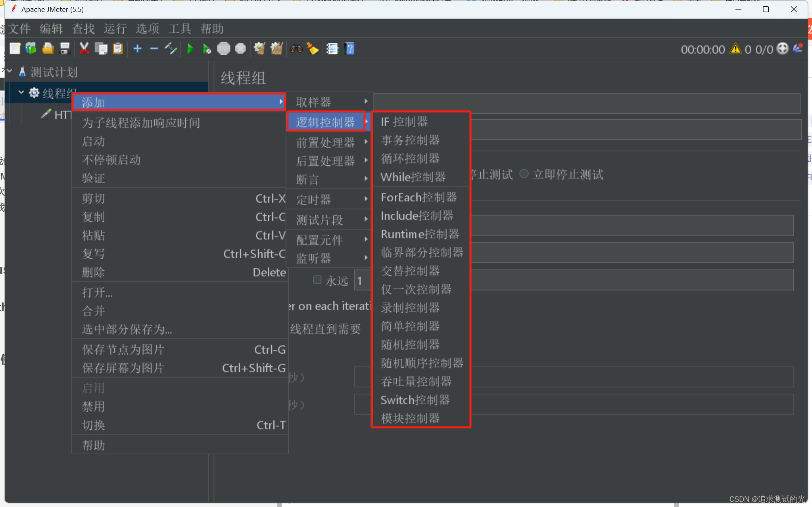Click the Paste clipboard icon
812x507 pixels.
[118, 49]
